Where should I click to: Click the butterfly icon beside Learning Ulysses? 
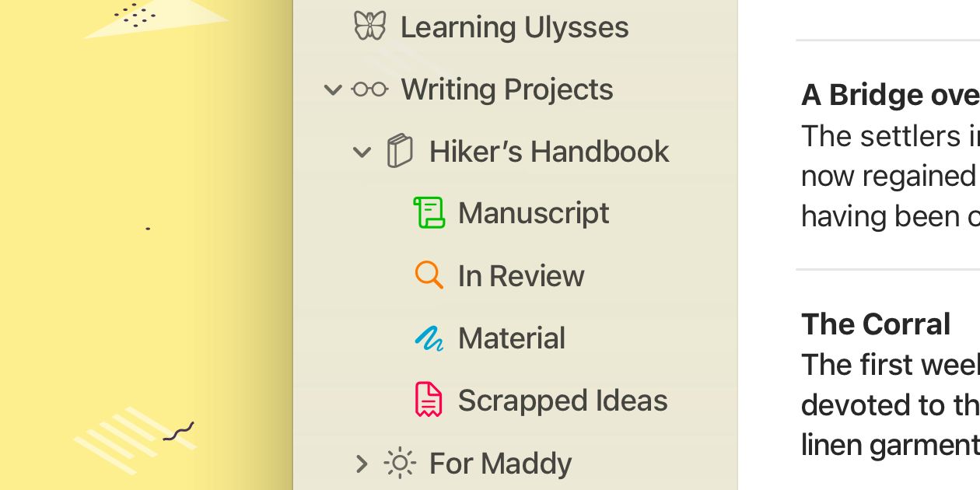369,26
